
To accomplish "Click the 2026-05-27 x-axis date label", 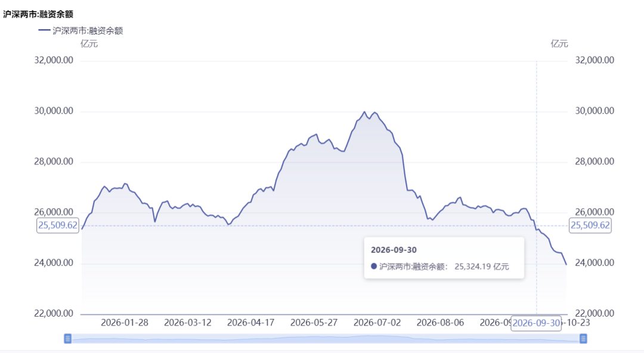I will coord(314,323).
